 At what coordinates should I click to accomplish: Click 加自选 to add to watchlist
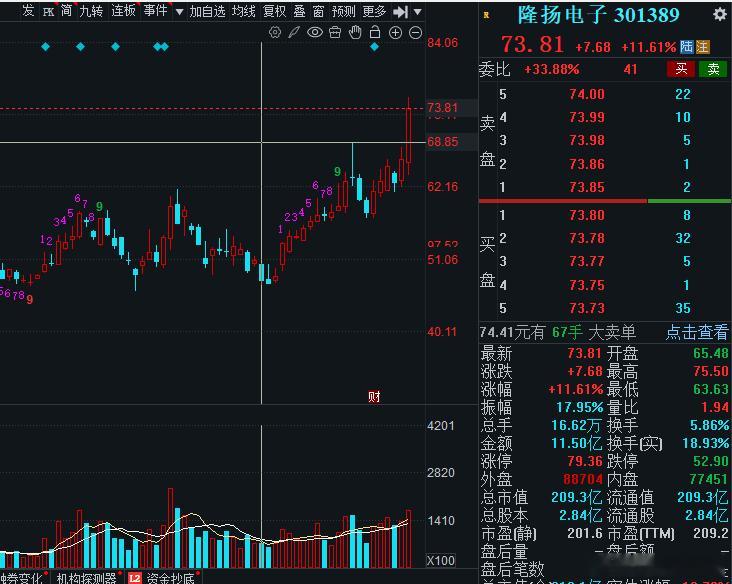point(207,11)
